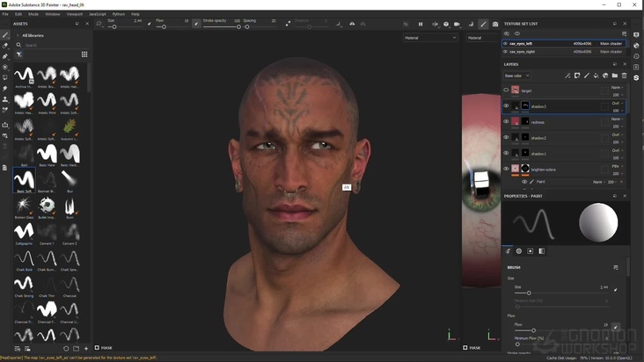
Task: Open the Viewport menu
Action: tap(74, 14)
